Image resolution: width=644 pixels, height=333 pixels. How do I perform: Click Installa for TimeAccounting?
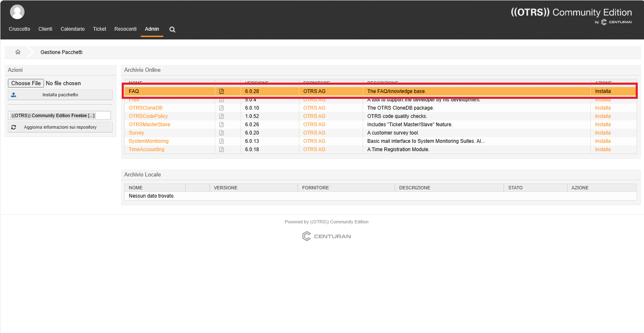603,149
